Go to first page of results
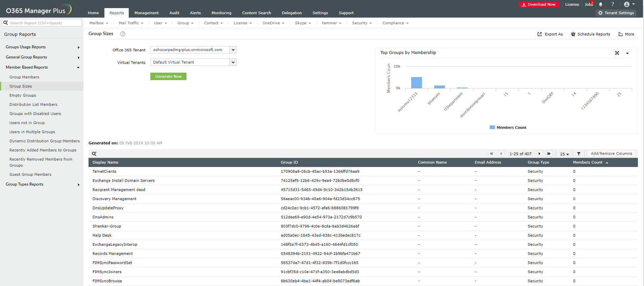Screen dimensions: 644x286 click(x=492, y=153)
